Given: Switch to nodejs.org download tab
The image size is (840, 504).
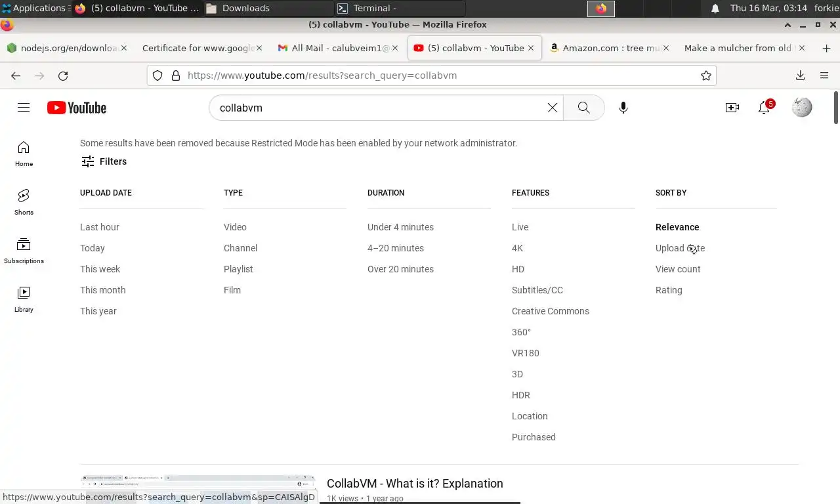Looking at the screenshot, I should point(66,48).
